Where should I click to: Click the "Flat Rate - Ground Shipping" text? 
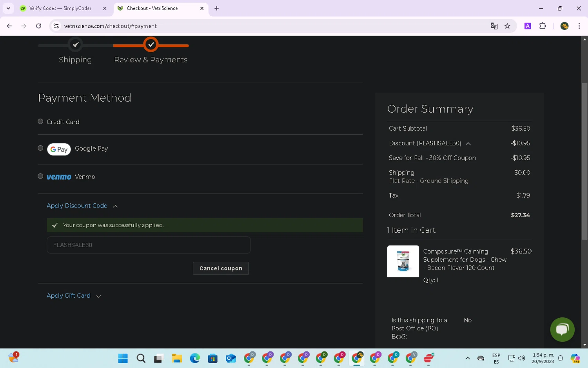(429, 181)
